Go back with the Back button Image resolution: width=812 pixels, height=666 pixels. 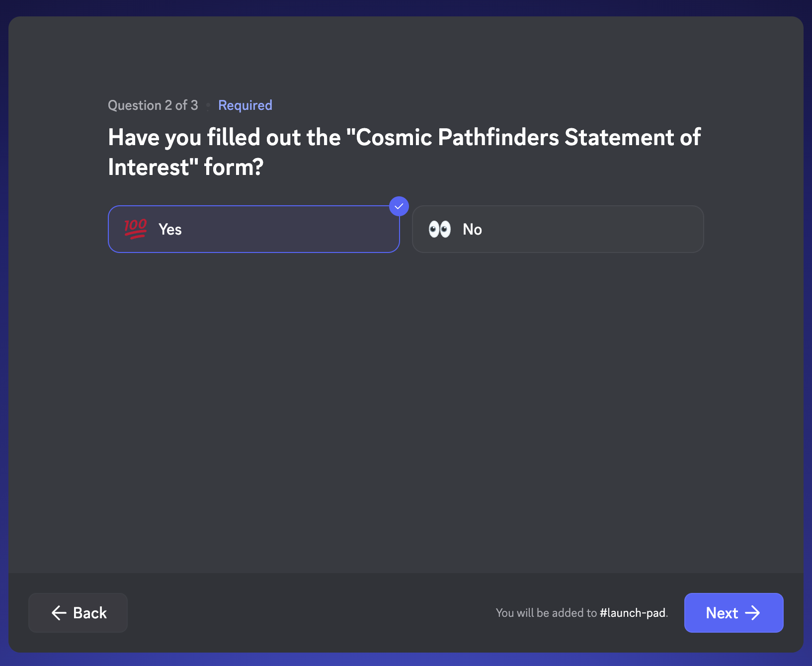click(78, 613)
